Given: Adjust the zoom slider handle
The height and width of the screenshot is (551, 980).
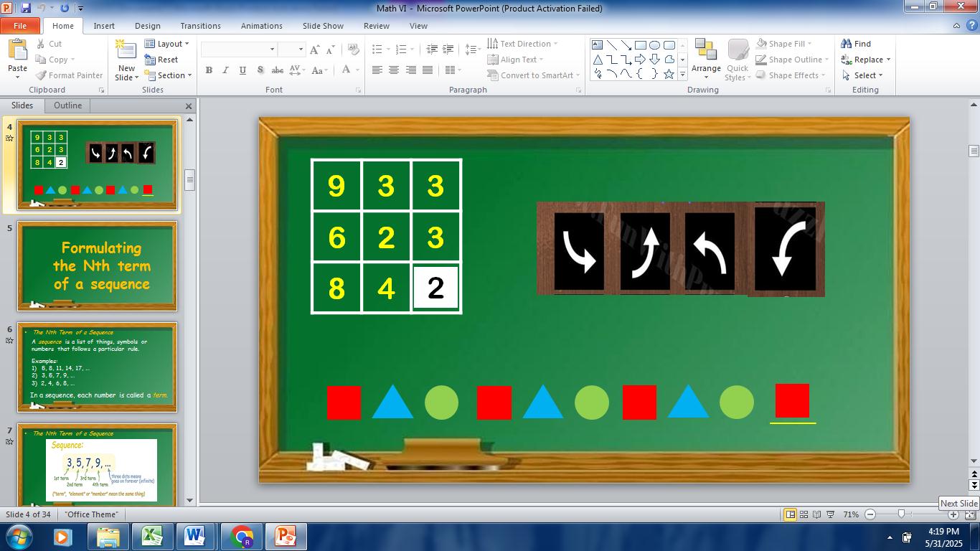Looking at the screenshot, I should pos(901,514).
